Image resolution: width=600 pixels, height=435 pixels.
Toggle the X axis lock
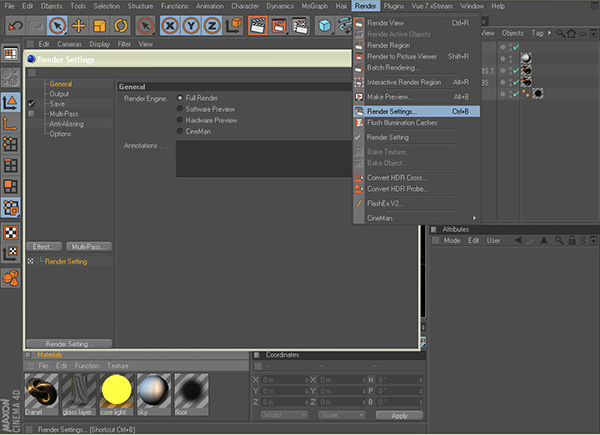click(170, 26)
